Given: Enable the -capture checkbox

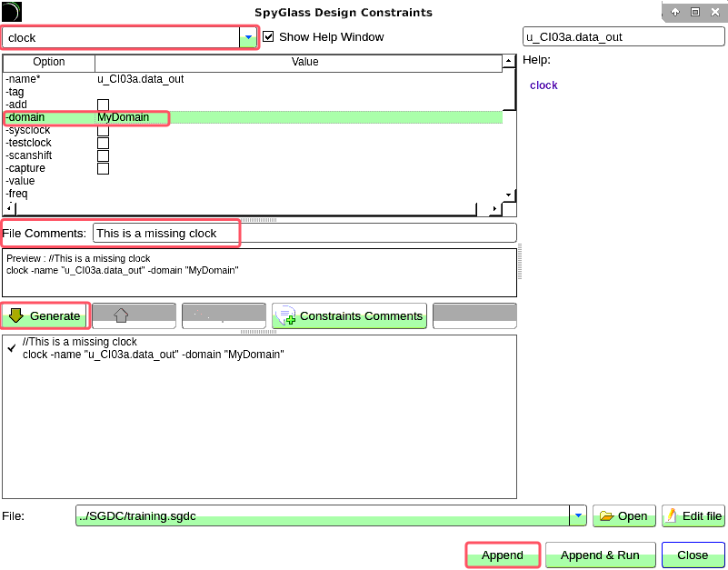Looking at the screenshot, I should (x=103, y=168).
